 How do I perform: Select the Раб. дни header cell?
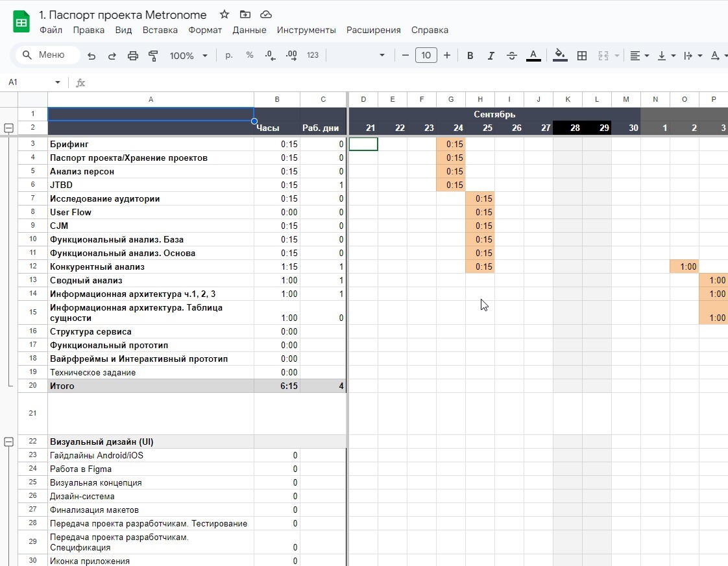point(323,128)
